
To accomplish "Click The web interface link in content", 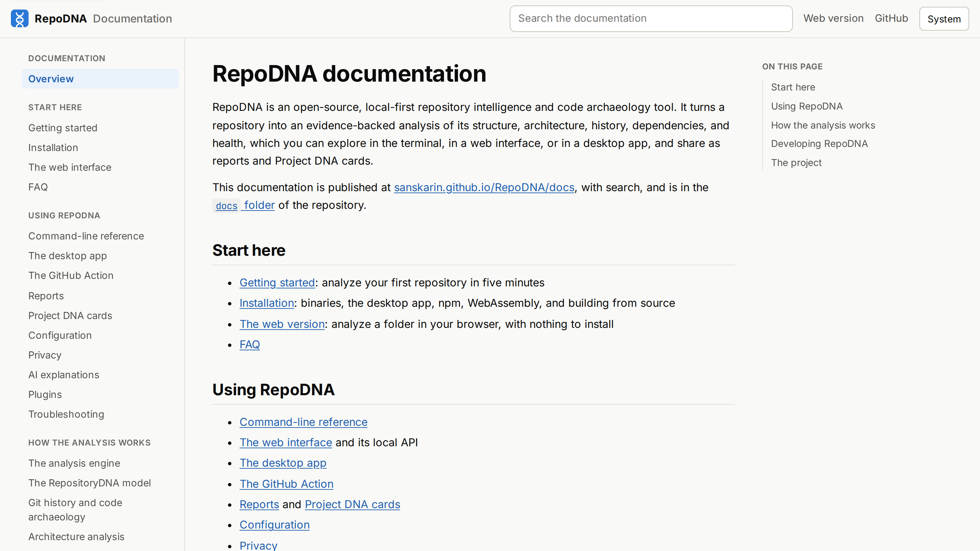I will click(x=286, y=443).
